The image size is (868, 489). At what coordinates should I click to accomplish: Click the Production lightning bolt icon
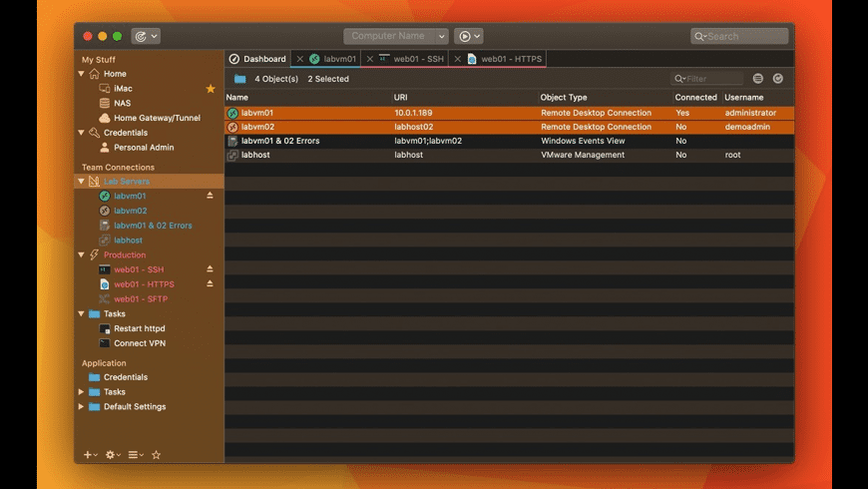(x=94, y=254)
